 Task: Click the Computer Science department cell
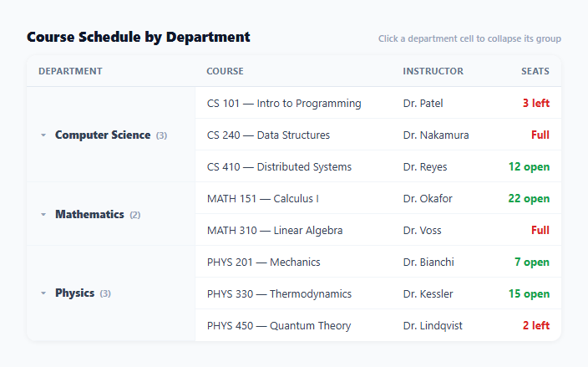coord(111,135)
